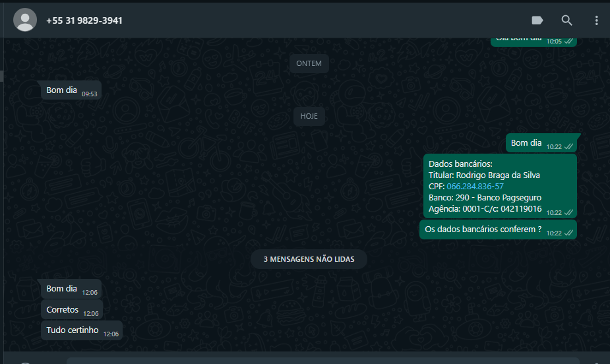
Task: Open contact info for +55 31 9829-3941
Action: click(x=84, y=20)
